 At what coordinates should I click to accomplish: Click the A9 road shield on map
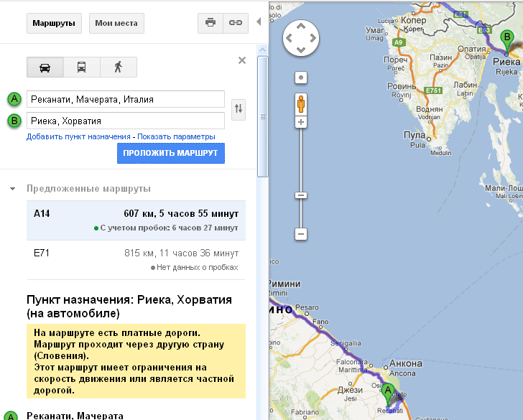398,42
